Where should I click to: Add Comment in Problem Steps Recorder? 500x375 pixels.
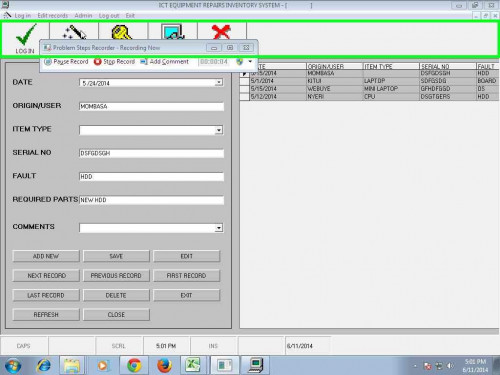click(x=165, y=62)
